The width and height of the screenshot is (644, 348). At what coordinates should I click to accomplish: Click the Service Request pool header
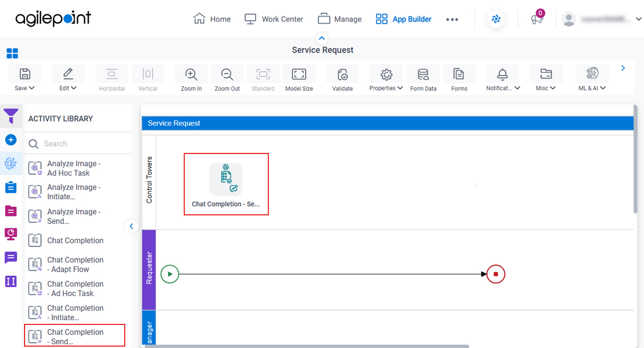(387, 123)
